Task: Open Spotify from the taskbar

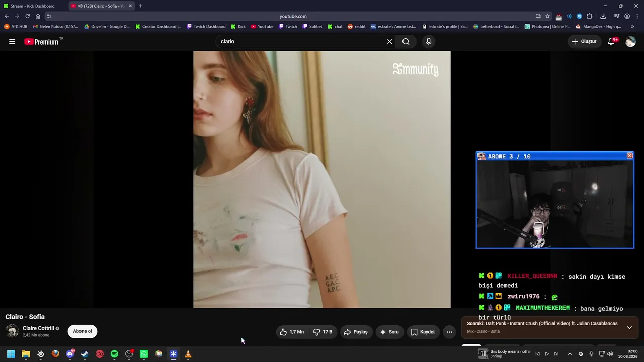Action: 114,354
